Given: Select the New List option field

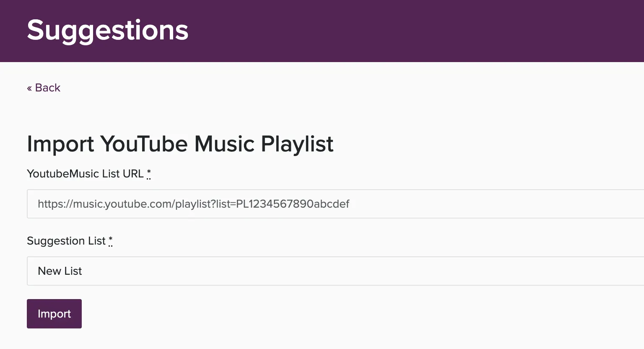Looking at the screenshot, I should pos(335,271).
